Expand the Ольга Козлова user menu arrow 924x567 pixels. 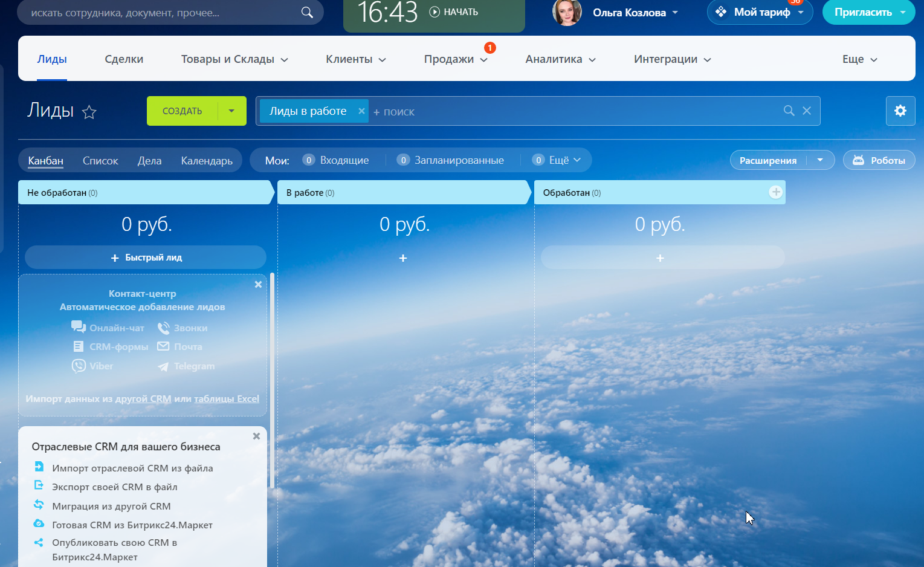coord(675,13)
